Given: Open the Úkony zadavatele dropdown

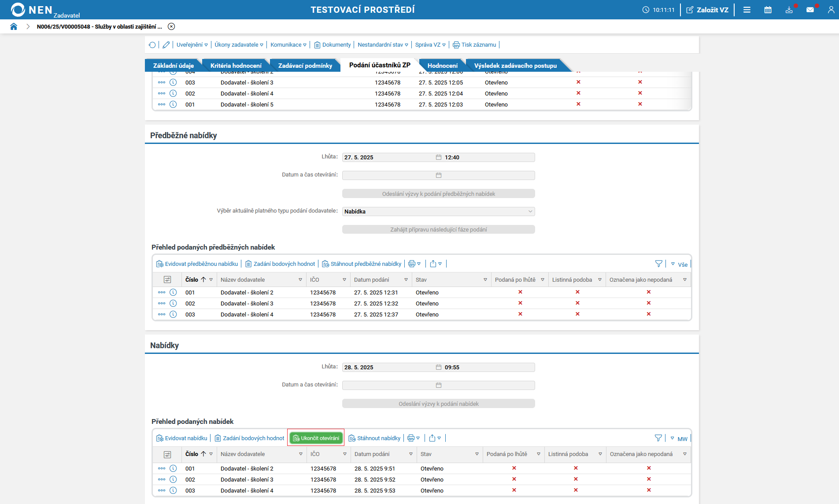Looking at the screenshot, I should (239, 45).
